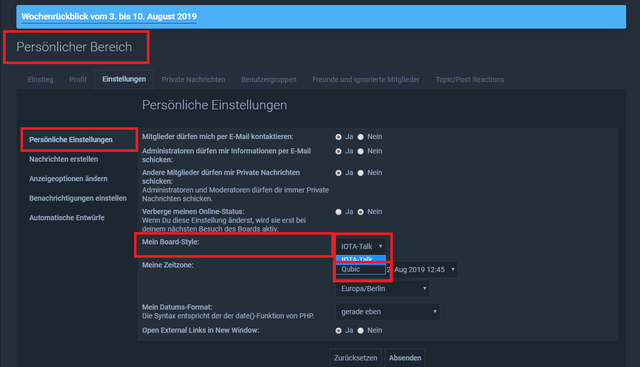Select Nein for members contacting via E-Mail
The width and height of the screenshot is (640, 367).
[360, 137]
